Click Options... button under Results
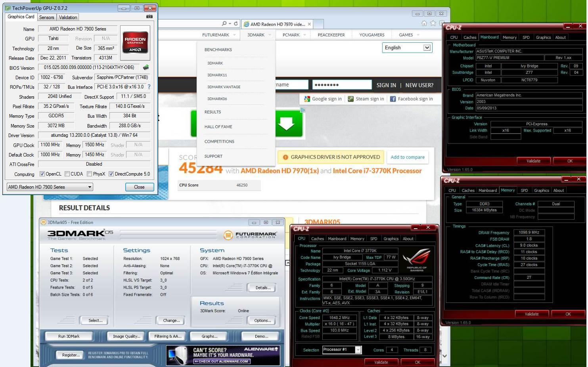This screenshot has height=367, width=588. (x=262, y=320)
